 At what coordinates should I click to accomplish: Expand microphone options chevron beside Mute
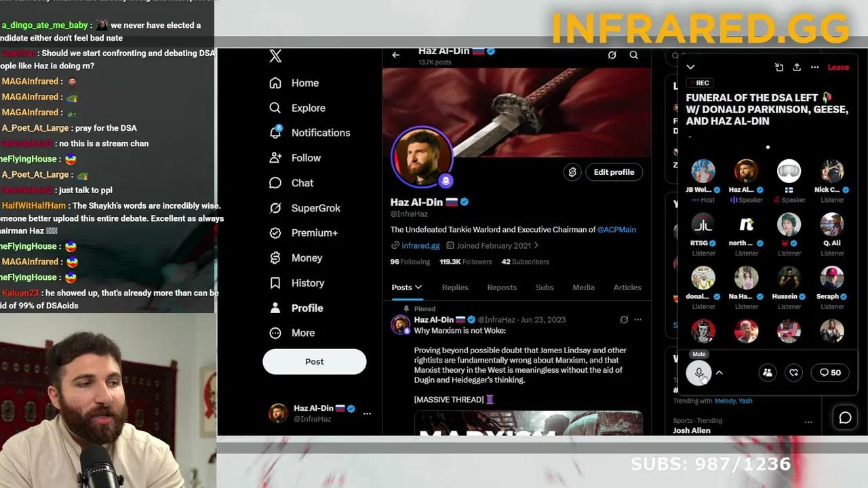coord(719,373)
